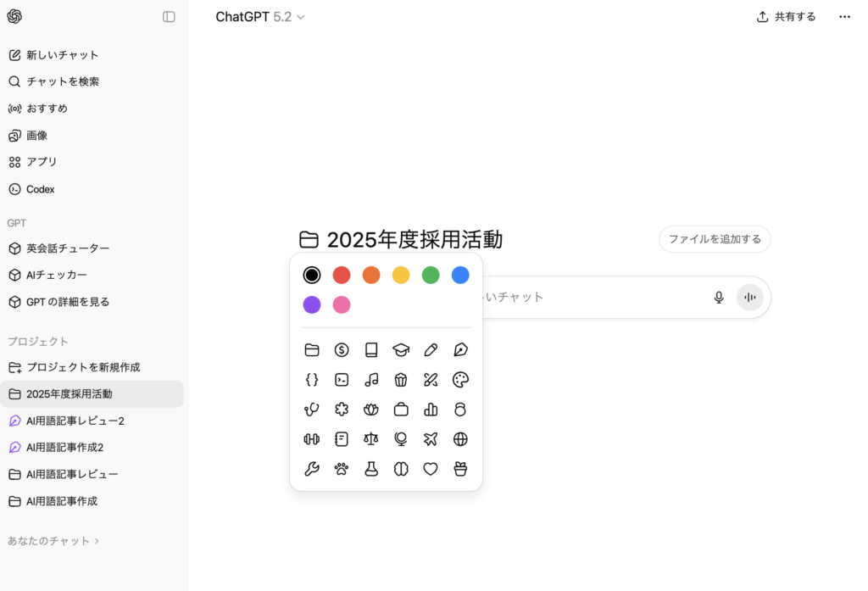This screenshot has height=591, width=868.
Task: Click the 共有する share button
Action: [786, 17]
